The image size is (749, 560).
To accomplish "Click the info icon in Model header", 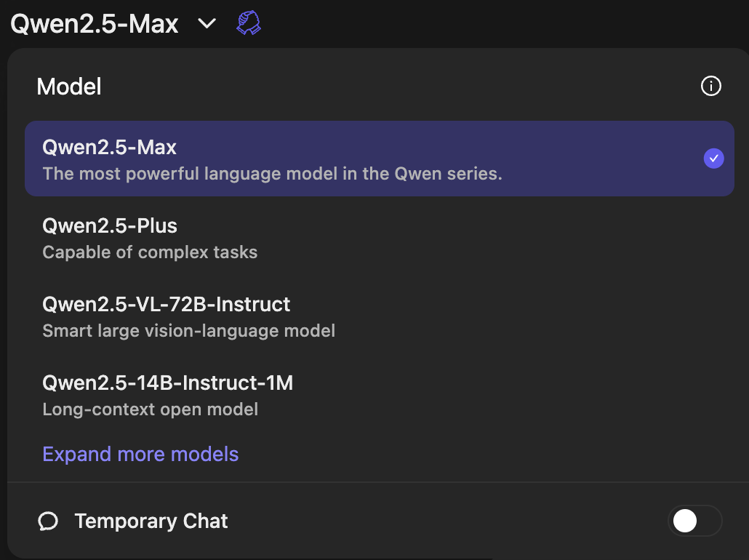I will coord(710,87).
